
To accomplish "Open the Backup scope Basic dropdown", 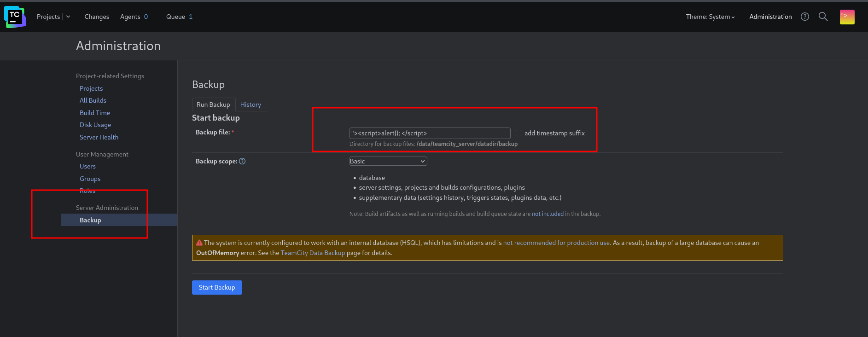I will click(x=388, y=161).
